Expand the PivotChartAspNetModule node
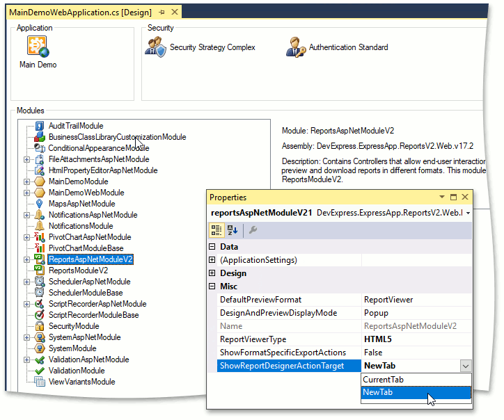The height and width of the screenshot is (420, 504). click(x=26, y=237)
